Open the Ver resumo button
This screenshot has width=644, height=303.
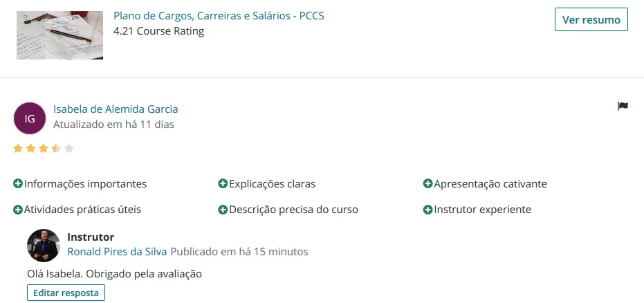coord(591,19)
